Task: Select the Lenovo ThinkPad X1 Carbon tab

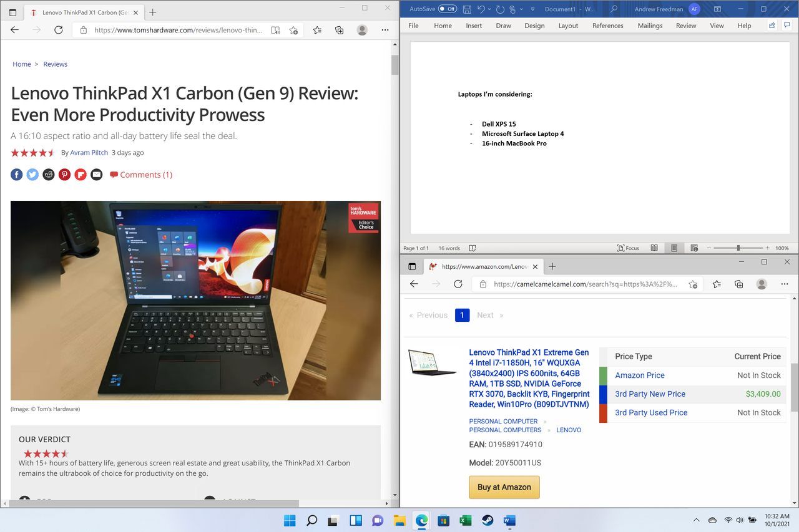Action: tap(84, 12)
